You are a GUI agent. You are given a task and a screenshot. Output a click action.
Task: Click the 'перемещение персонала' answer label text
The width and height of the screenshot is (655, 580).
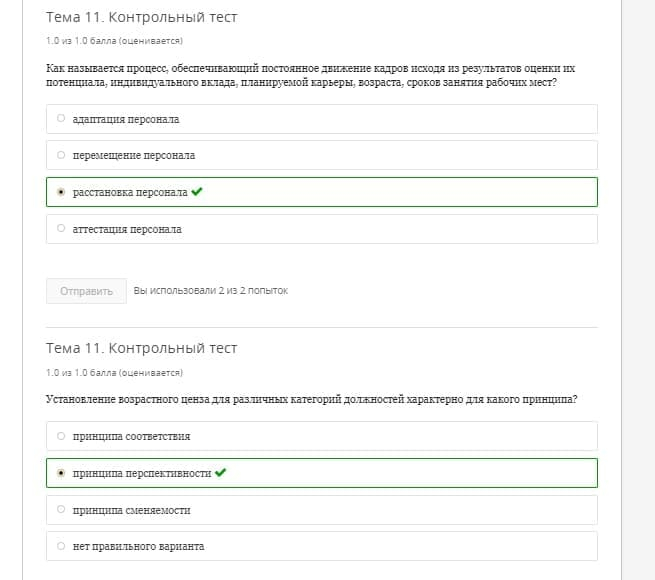[134, 155]
